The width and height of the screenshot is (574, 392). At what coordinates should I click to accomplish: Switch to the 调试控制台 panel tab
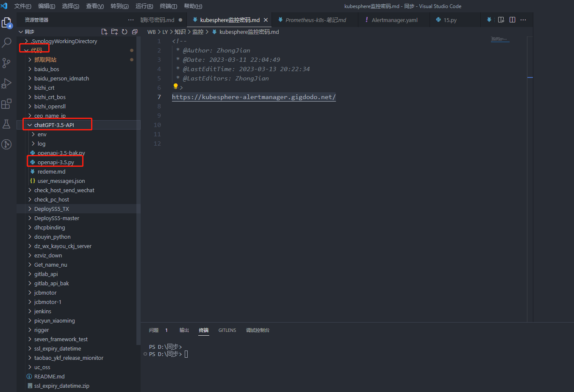coord(258,330)
